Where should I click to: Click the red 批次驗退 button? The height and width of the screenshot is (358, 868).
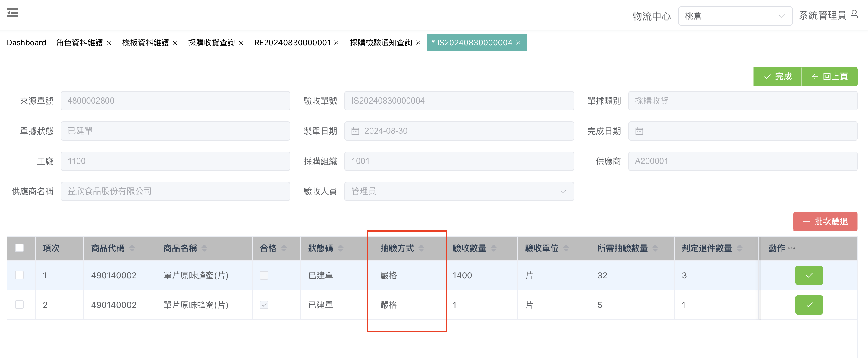[x=825, y=221]
